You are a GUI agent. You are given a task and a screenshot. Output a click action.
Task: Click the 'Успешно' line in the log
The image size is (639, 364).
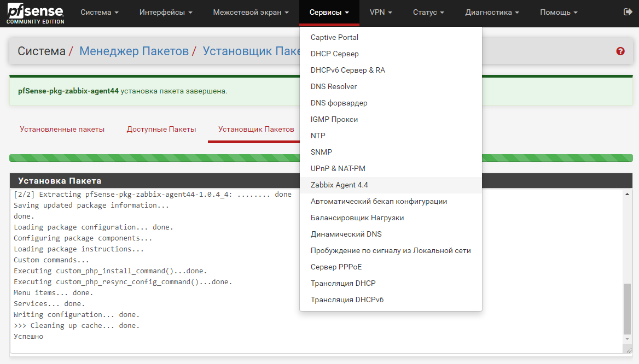(x=28, y=337)
